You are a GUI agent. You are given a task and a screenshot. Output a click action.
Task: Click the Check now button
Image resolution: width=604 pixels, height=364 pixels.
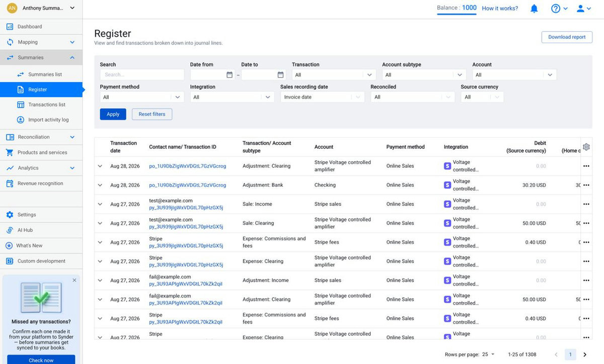click(41, 359)
